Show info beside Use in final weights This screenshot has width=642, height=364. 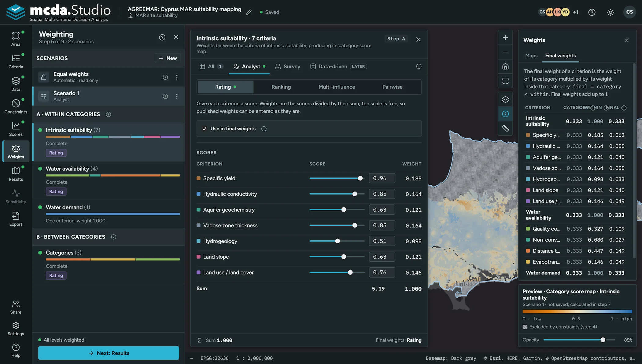point(264,129)
